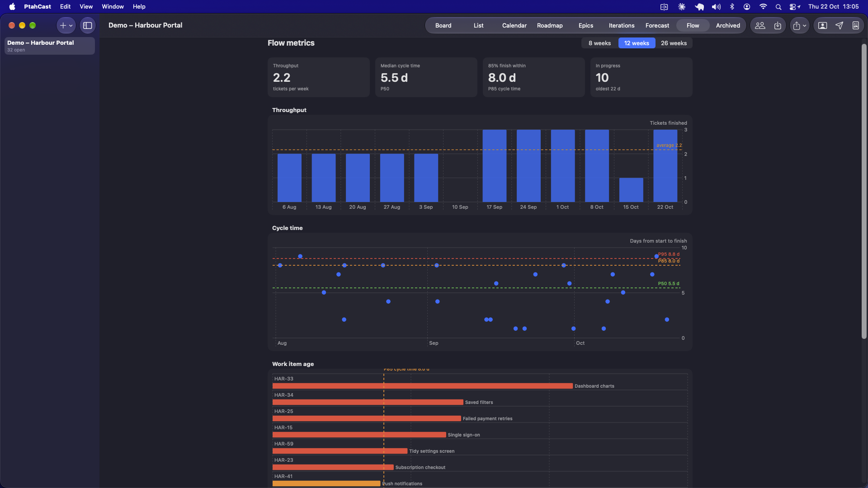Click the 6 Aug throughput bar
The height and width of the screenshot is (488, 868).
point(289,178)
